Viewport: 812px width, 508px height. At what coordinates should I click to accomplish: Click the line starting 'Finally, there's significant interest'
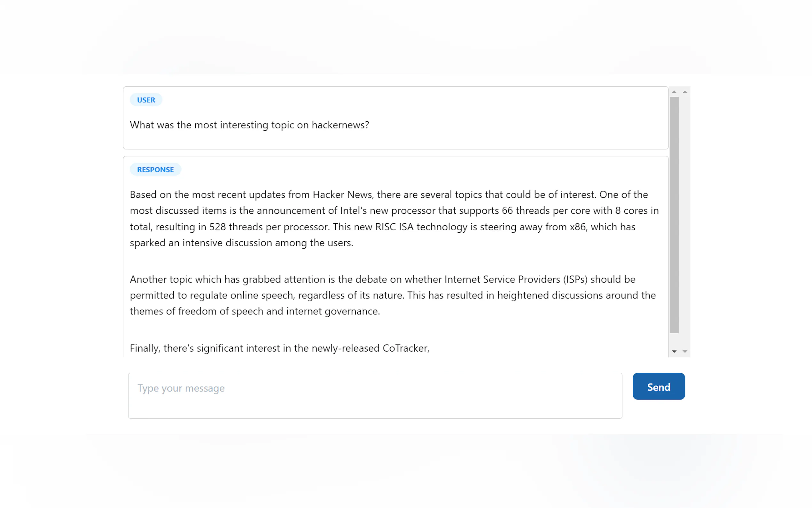pyautogui.click(x=279, y=348)
